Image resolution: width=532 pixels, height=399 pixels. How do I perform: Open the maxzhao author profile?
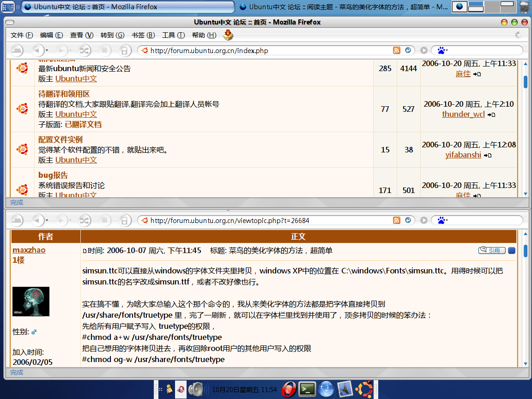[x=29, y=250]
